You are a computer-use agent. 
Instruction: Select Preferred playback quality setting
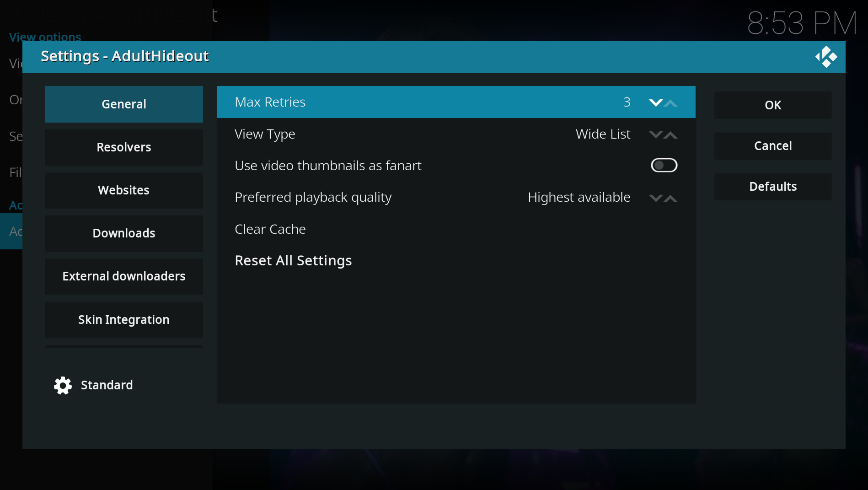tap(456, 197)
